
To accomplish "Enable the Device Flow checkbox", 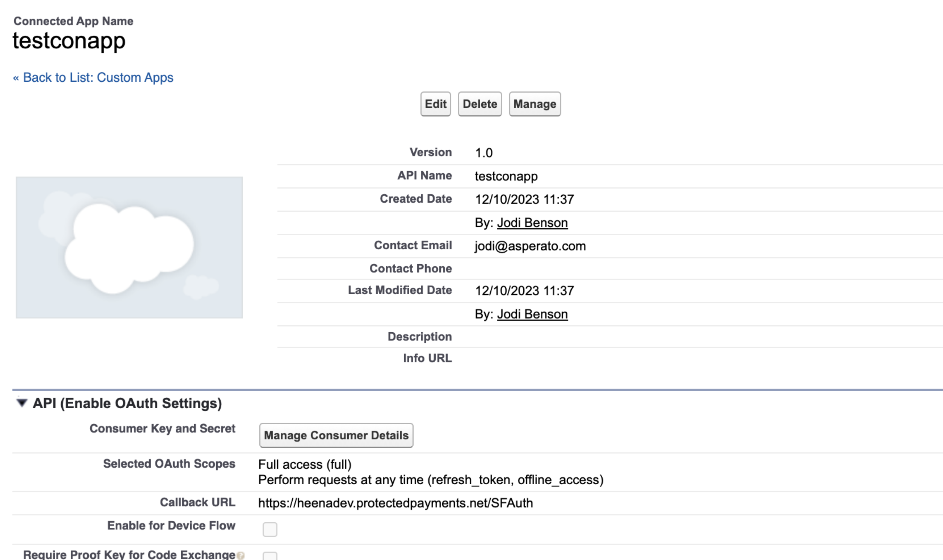I will [270, 529].
